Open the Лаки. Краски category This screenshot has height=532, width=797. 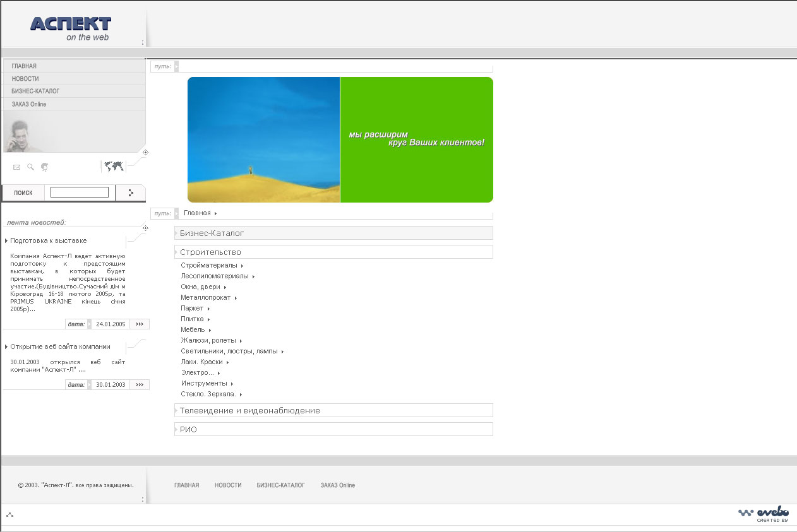(202, 362)
